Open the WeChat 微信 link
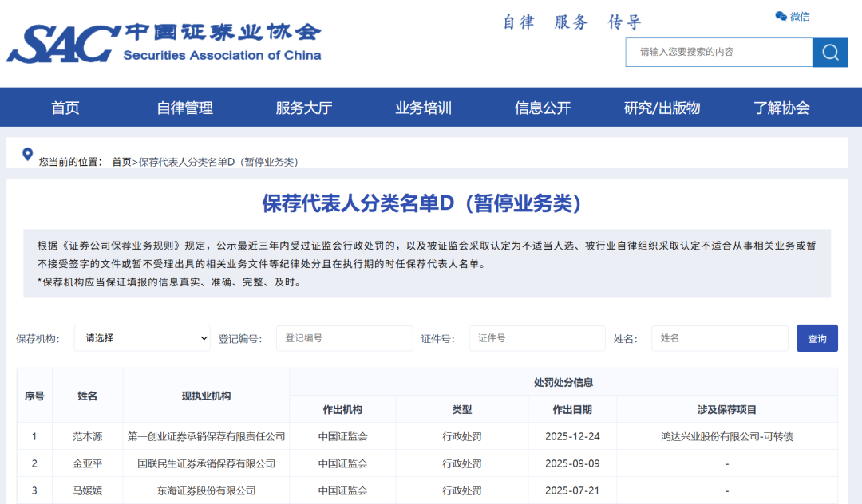The width and height of the screenshot is (862, 504). tap(793, 17)
